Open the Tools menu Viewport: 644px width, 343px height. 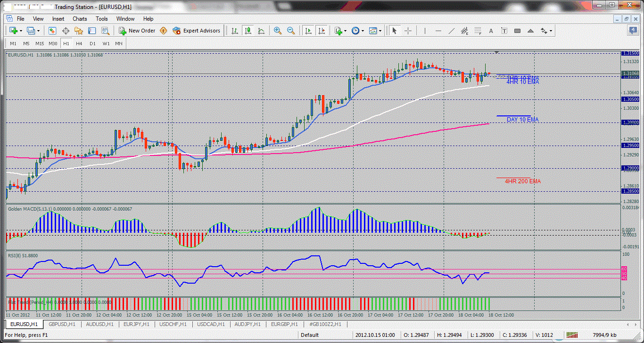click(x=102, y=19)
